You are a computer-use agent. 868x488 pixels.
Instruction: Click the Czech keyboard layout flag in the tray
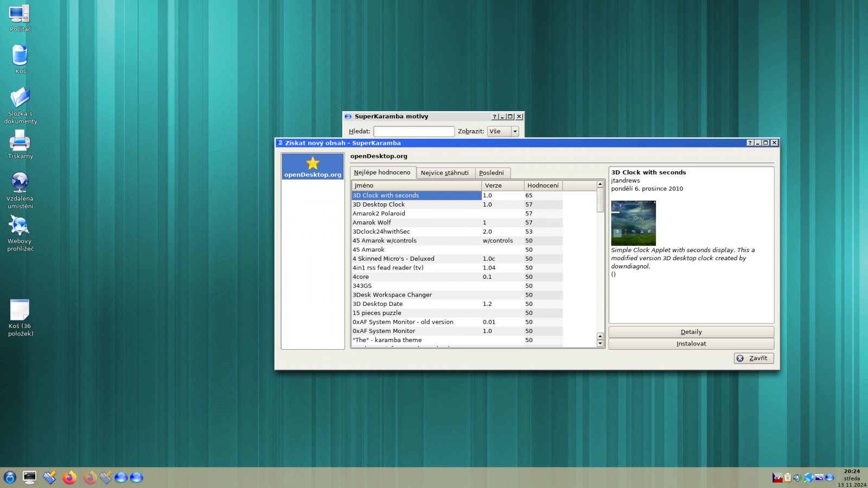pyautogui.click(x=777, y=478)
